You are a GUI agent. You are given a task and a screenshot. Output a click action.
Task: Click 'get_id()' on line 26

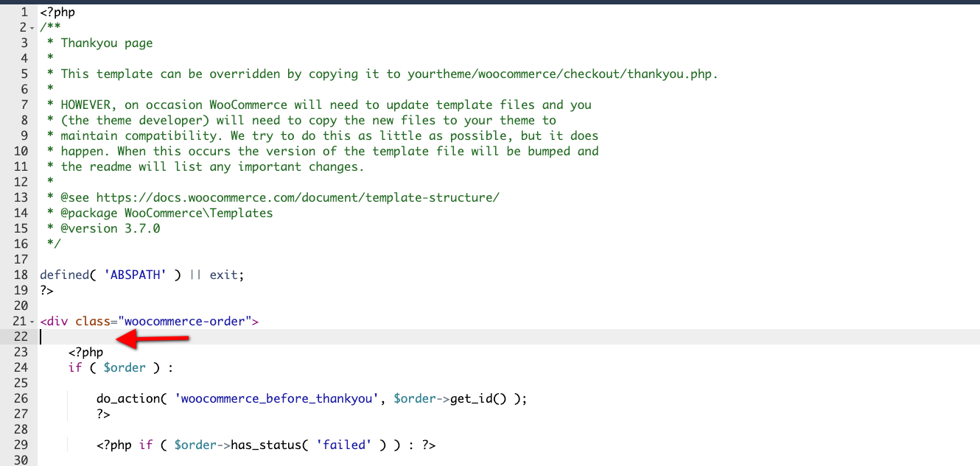pos(478,398)
